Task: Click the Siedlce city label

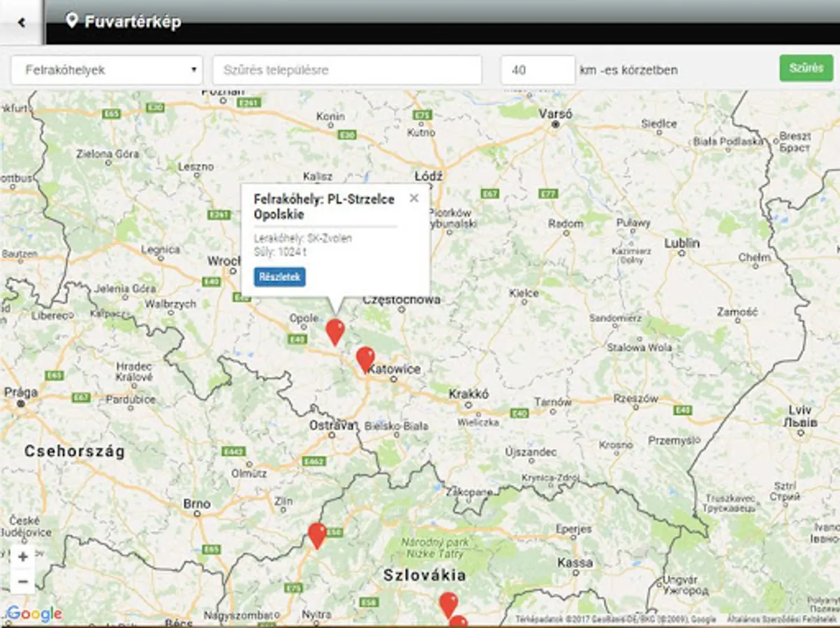Action: (x=659, y=124)
